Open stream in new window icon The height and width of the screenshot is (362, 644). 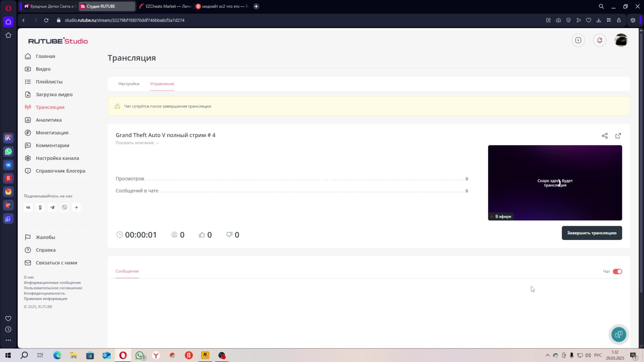pos(618,136)
